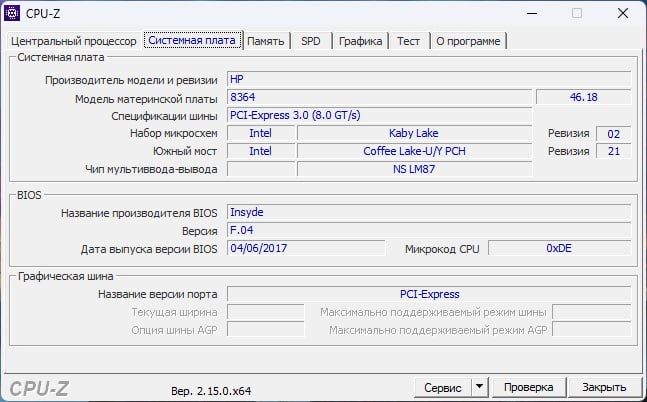Viewport: 647px width, 402px height.
Task: Click the Закрыть button
Action: (604, 388)
